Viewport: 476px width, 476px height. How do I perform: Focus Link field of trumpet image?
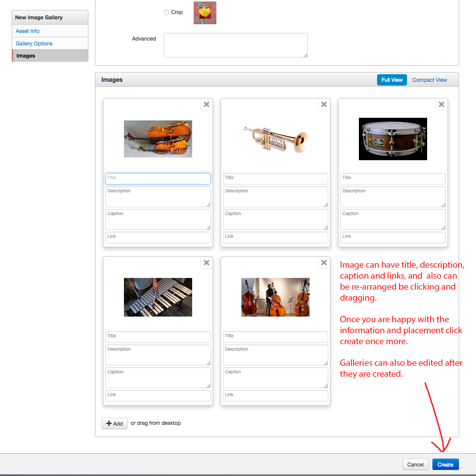click(x=276, y=237)
